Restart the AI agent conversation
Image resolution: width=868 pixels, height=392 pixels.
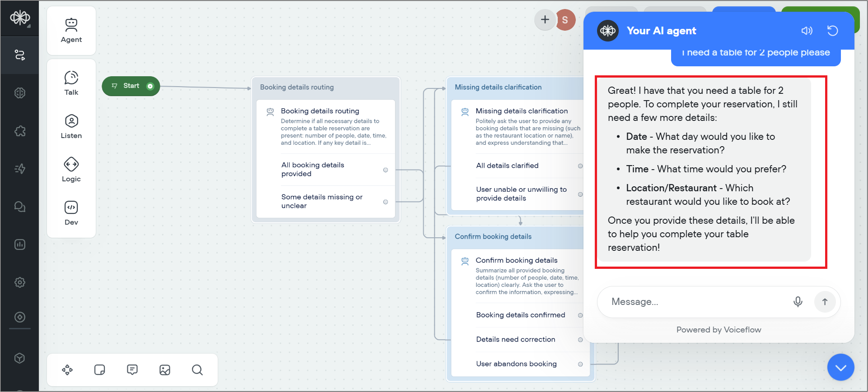point(832,31)
